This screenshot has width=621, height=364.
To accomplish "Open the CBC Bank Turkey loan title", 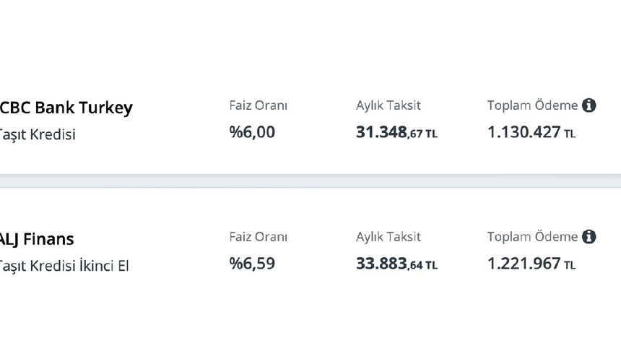I will (x=66, y=108).
